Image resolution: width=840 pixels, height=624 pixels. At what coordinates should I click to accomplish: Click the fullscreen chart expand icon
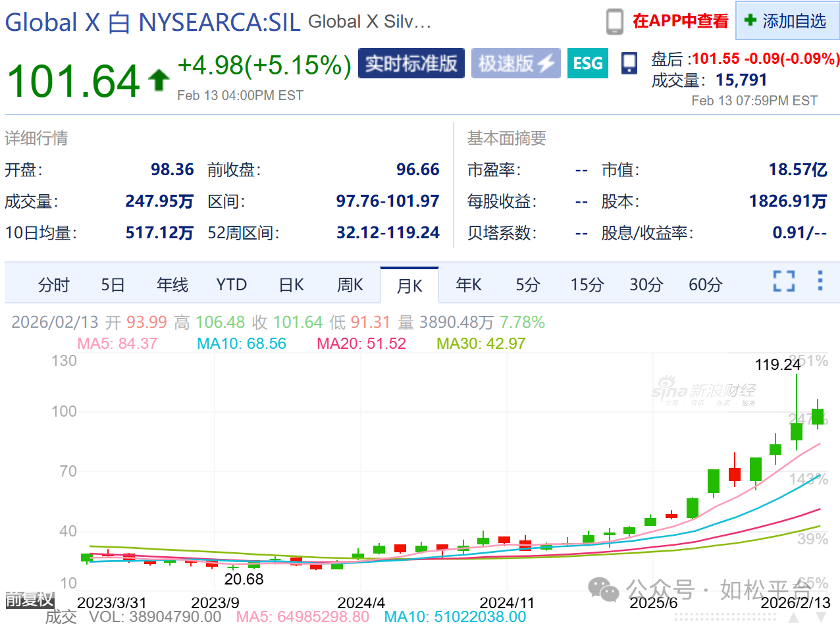tap(783, 281)
